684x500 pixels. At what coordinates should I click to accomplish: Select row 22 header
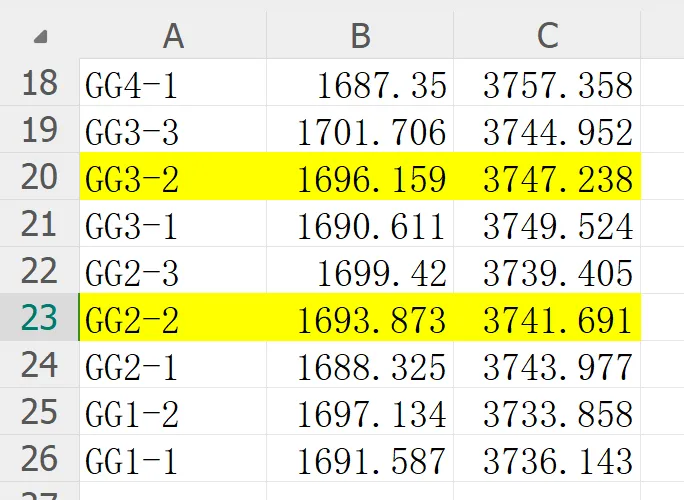point(39,271)
